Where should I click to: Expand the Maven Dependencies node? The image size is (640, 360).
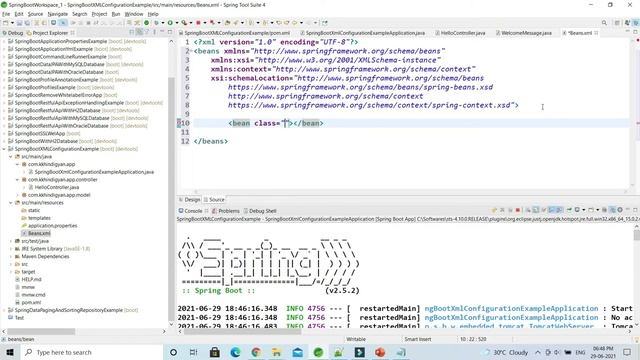pos(11,257)
